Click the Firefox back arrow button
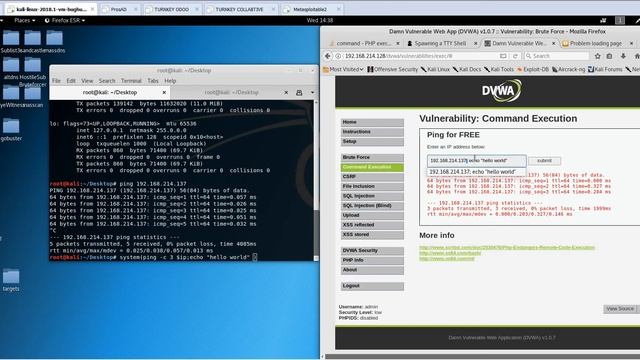This screenshot has width=640, height=360. (x=328, y=56)
